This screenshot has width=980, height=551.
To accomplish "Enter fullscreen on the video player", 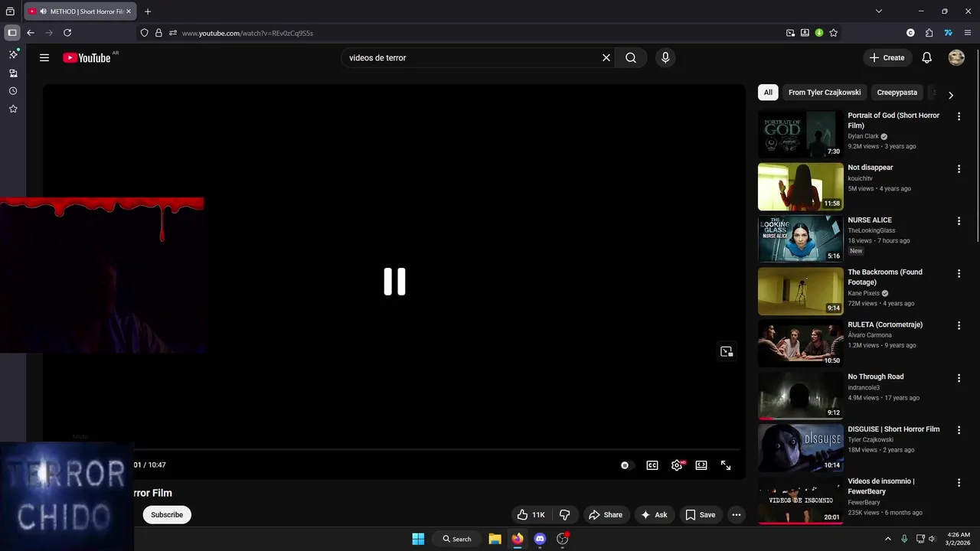I will pos(726,465).
